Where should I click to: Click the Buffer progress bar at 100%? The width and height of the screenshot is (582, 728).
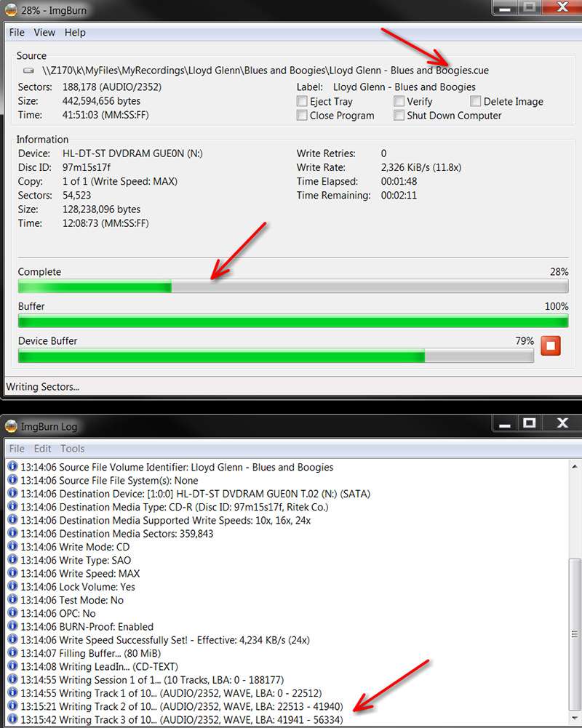tap(293, 321)
